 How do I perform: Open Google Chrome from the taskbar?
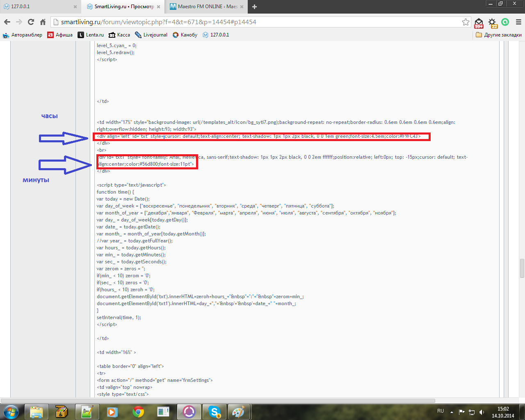tap(138, 411)
